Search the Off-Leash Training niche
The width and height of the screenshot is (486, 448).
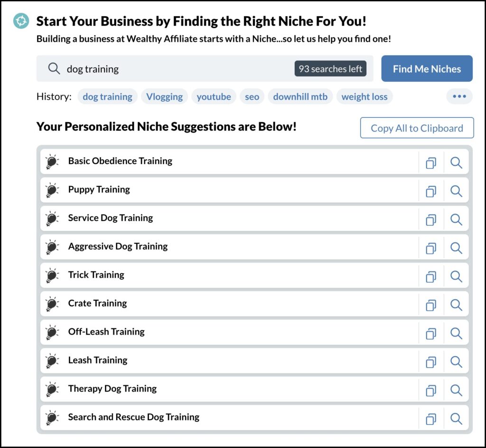tap(456, 334)
